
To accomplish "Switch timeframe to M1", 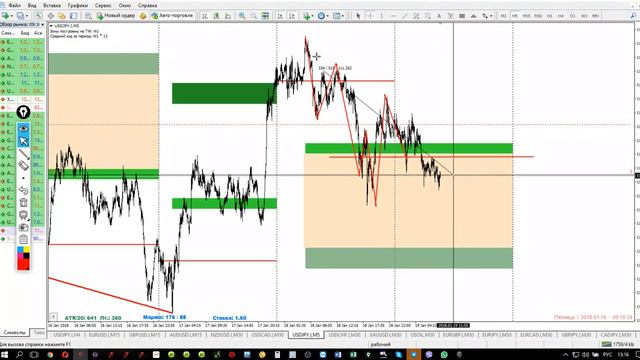I will click(503, 16).
